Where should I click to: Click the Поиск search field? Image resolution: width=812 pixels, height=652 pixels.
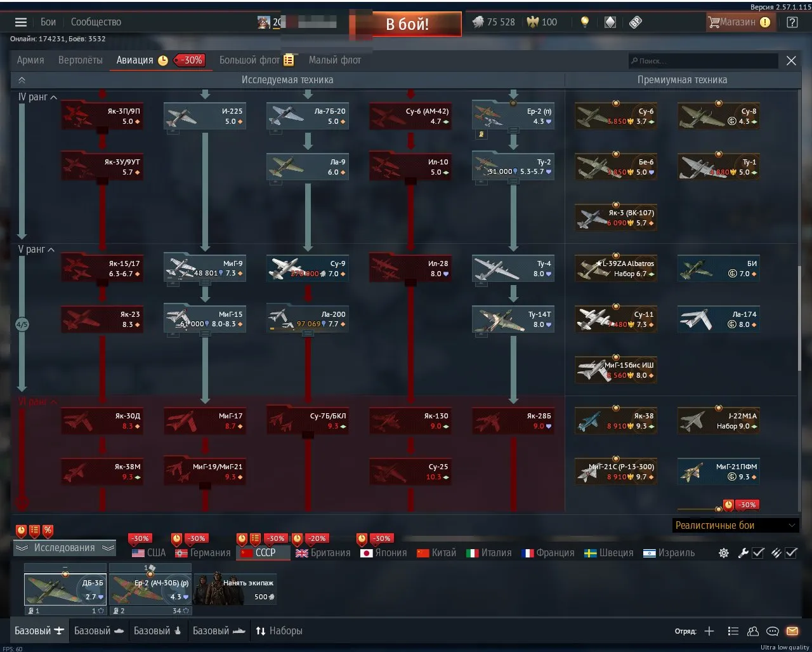click(x=703, y=61)
